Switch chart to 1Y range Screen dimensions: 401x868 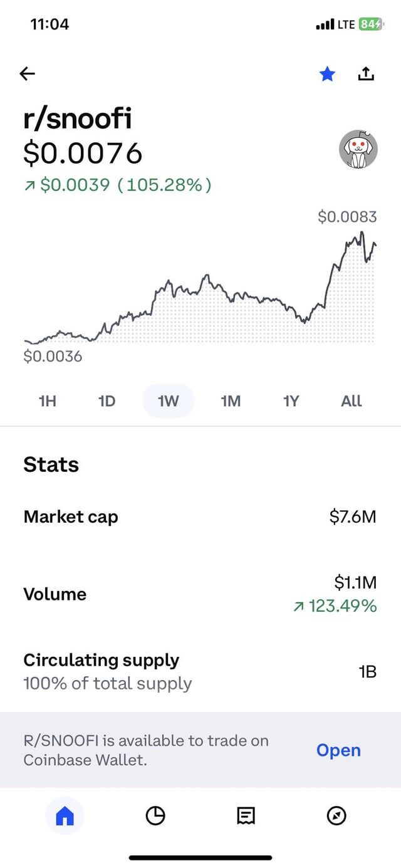coord(291,400)
